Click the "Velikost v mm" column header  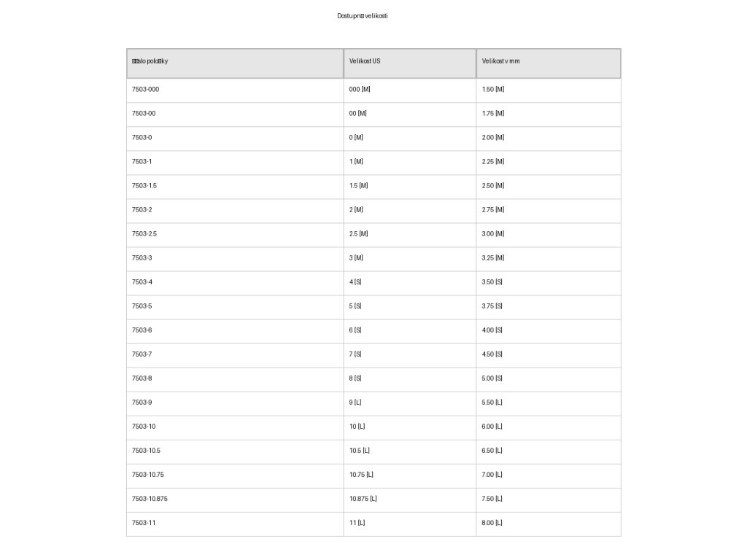[501, 61]
